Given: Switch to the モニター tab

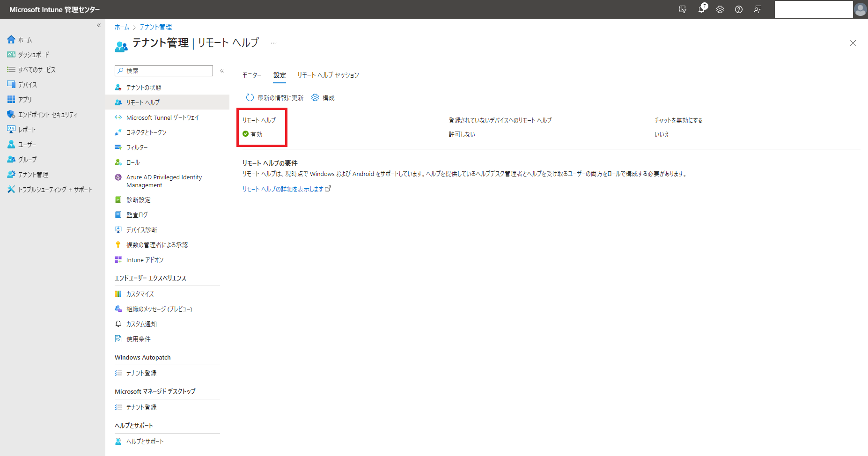Looking at the screenshot, I should click(x=251, y=75).
